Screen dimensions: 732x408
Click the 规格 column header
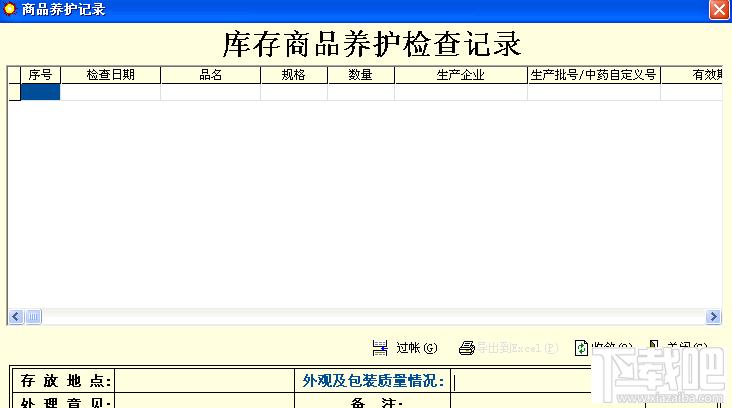pos(294,75)
